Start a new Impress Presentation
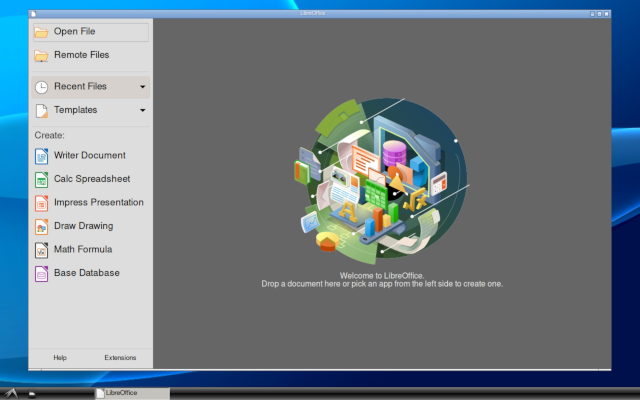 click(x=91, y=202)
